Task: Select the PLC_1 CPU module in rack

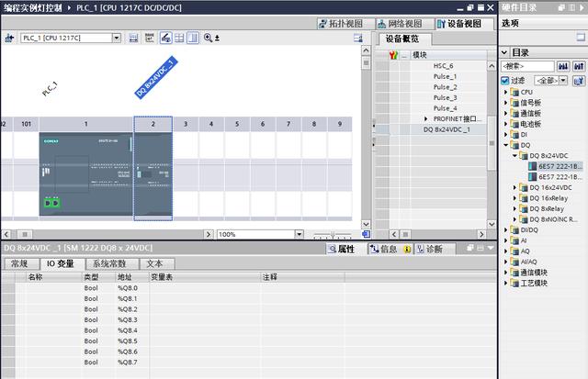Action: [85, 174]
